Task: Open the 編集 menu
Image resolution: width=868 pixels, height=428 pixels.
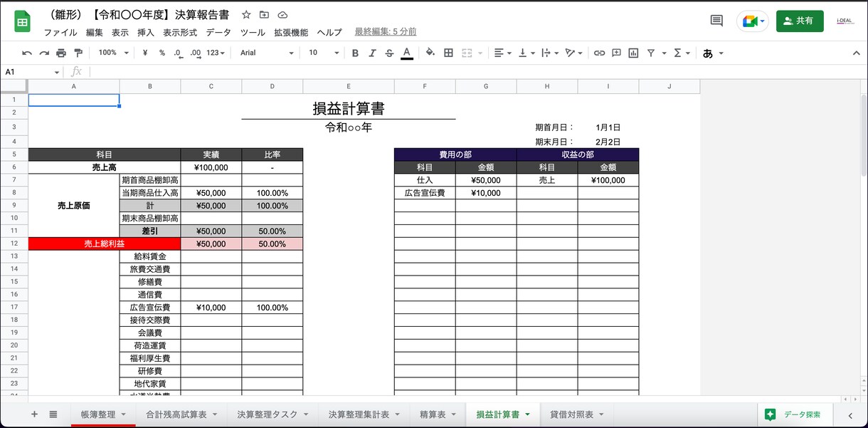Action: [x=95, y=32]
